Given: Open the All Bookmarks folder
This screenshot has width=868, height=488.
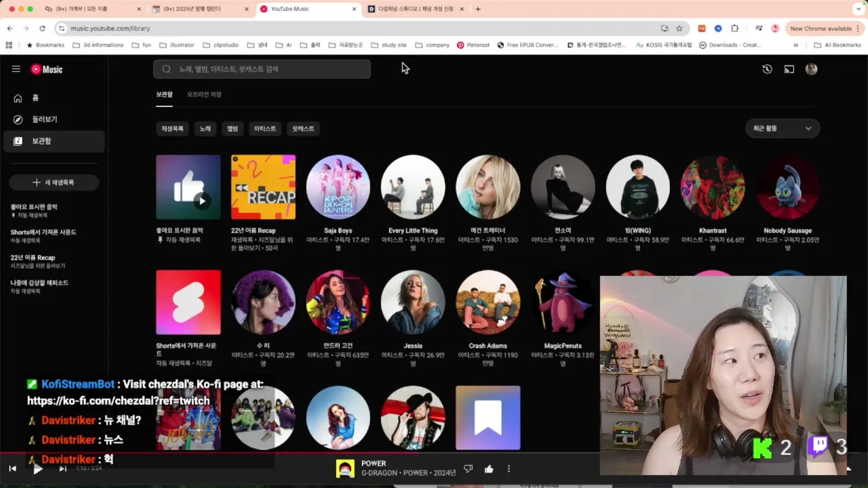Looking at the screenshot, I should click(x=837, y=45).
